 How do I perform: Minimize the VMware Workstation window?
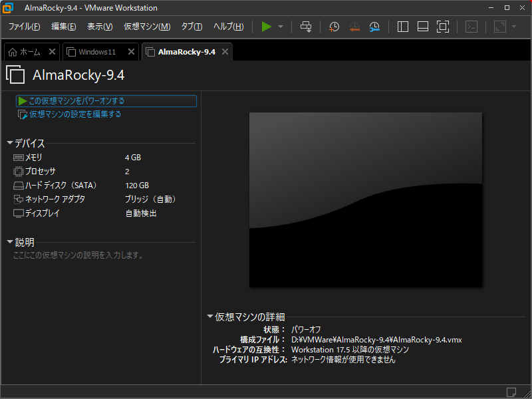491,7
